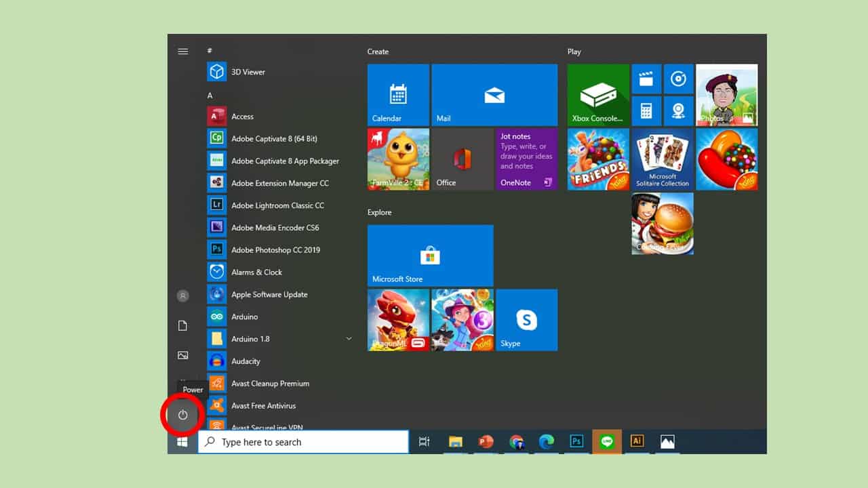This screenshot has width=868, height=488.
Task: Open File Explorer from the taskbar
Action: (456, 442)
